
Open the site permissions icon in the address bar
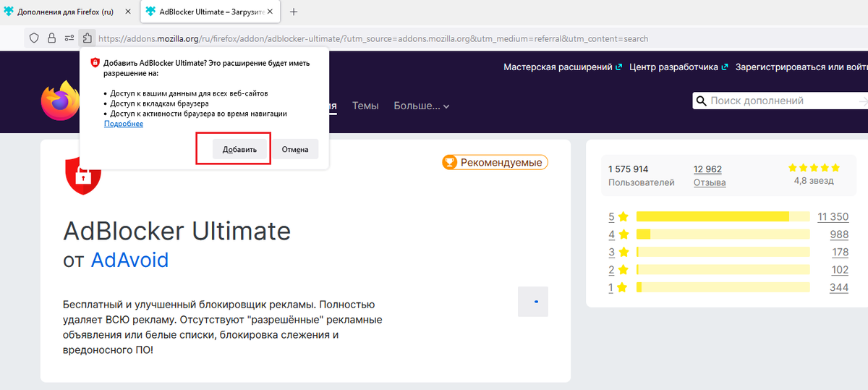pyautogui.click(x=69, y=38)
